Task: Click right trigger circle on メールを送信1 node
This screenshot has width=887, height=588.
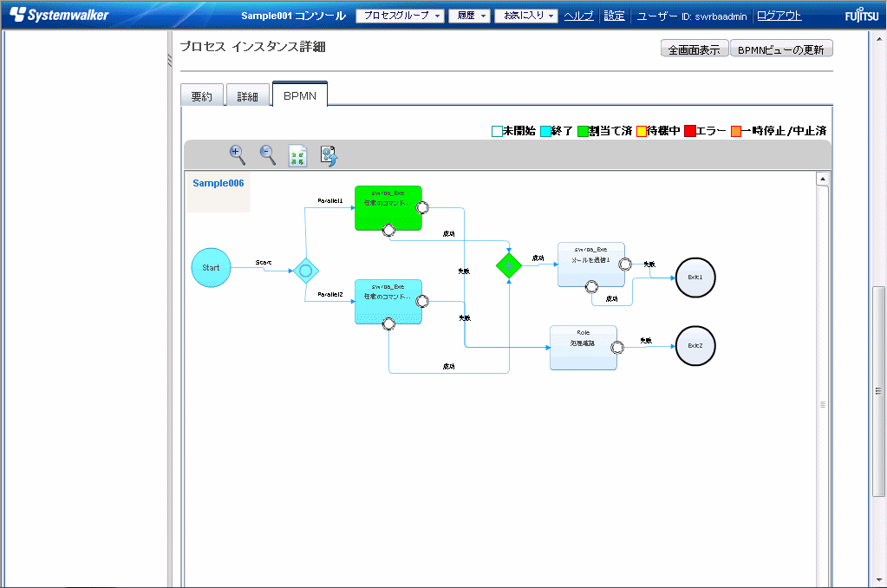Action: pos(625,264)
